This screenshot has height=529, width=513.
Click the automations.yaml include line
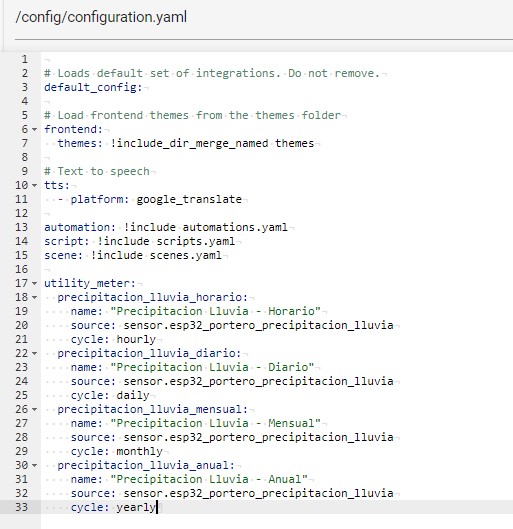[x=166, y=227]
